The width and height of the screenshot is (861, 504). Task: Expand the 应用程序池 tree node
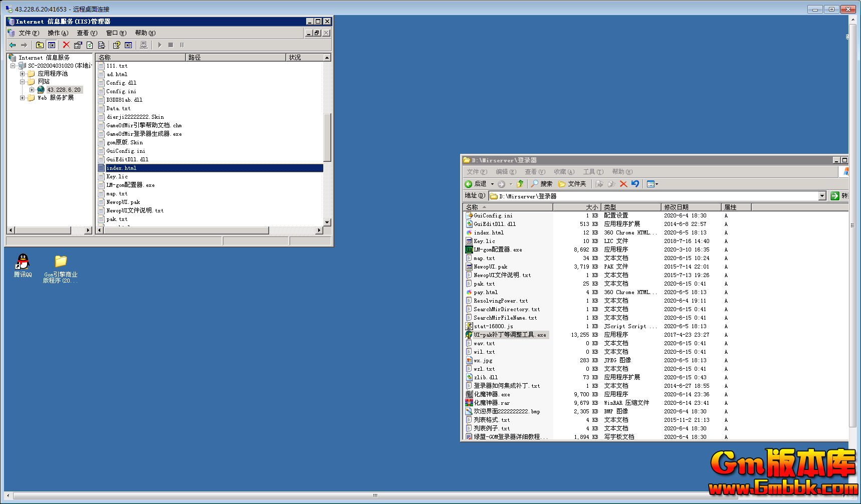(22, 74)
